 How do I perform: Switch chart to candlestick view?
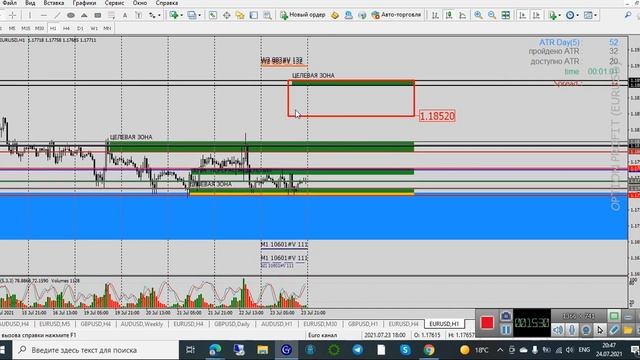pyautogui.click(x=449, y=15)
